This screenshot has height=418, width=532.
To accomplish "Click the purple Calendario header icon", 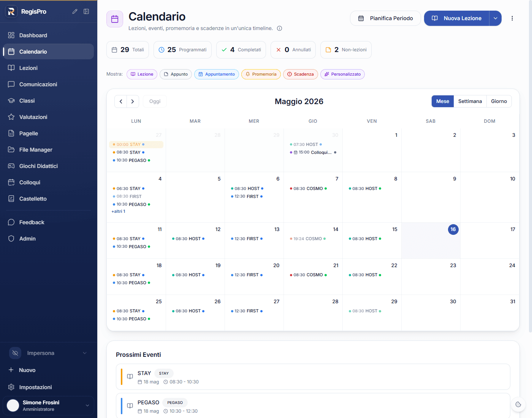I will coord(115,19).
